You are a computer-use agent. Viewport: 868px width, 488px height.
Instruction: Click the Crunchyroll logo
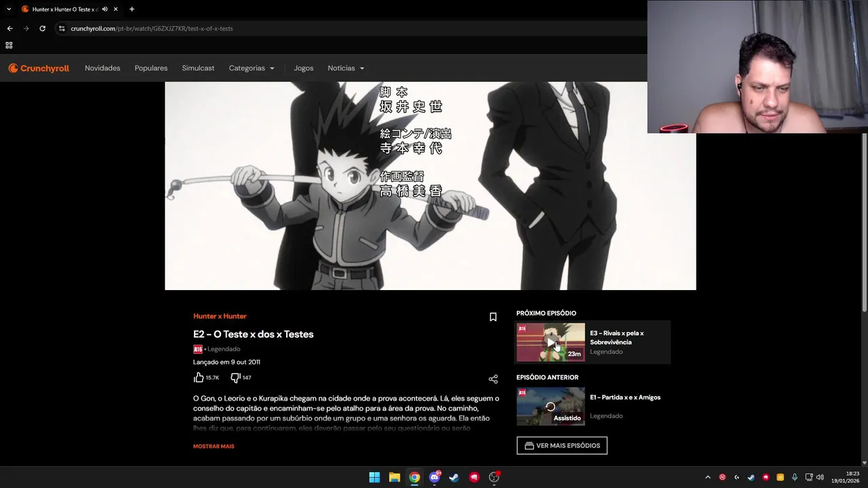point(39,68)
